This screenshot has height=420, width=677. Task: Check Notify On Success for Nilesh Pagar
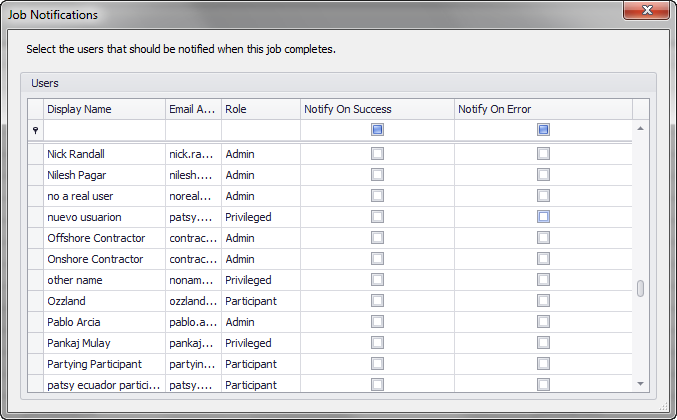(377, 175)
